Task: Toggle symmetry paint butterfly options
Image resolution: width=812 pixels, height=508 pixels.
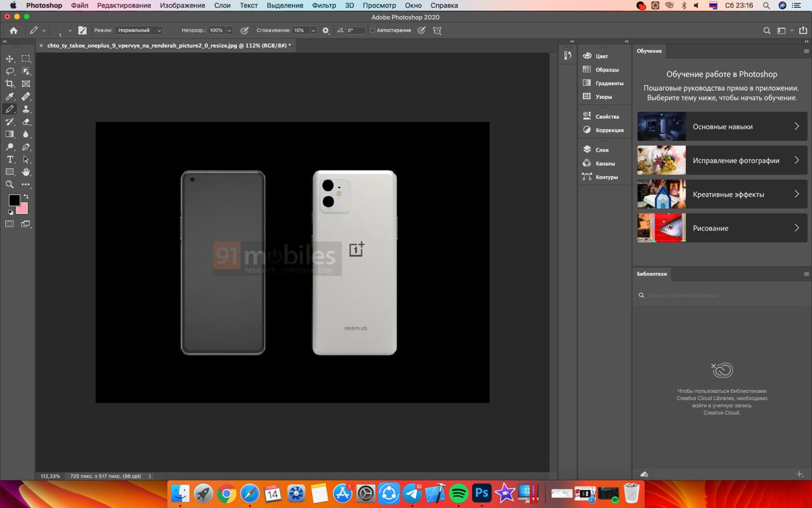Action: [x=437, y=30]
